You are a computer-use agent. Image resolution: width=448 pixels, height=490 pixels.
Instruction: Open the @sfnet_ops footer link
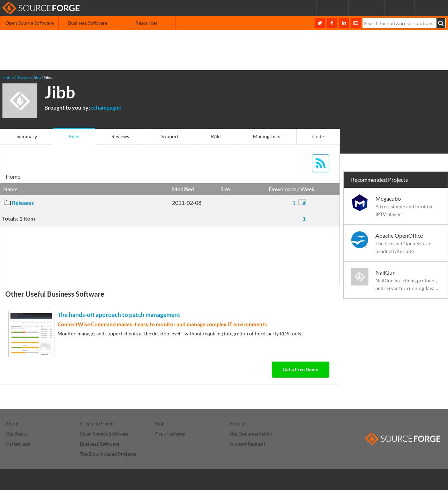(17, 444)
